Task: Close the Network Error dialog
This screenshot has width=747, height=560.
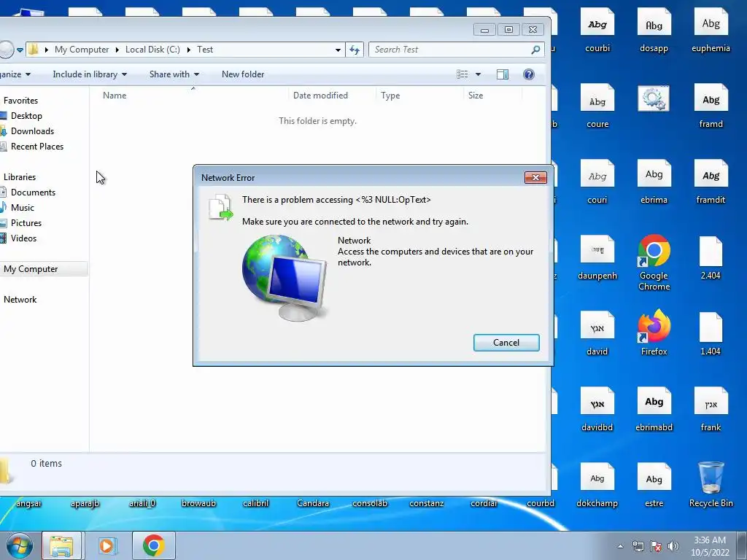Action: pos(535,178)
